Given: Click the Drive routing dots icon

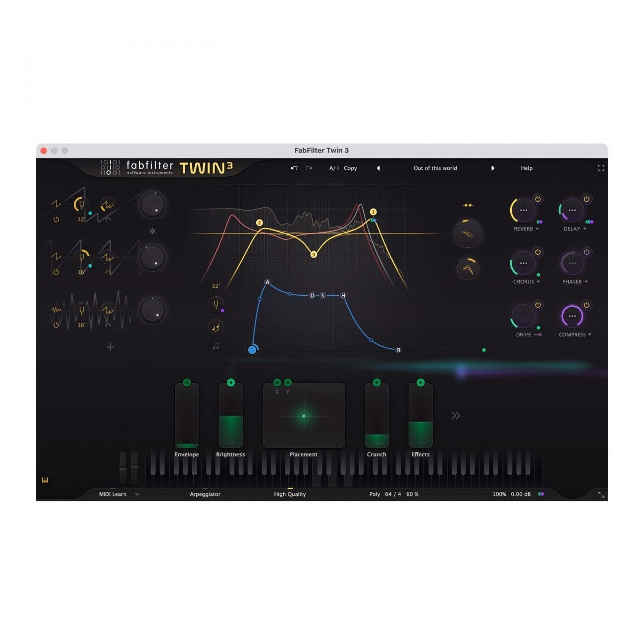Looking at the screenshot, I should pos(537,335).
